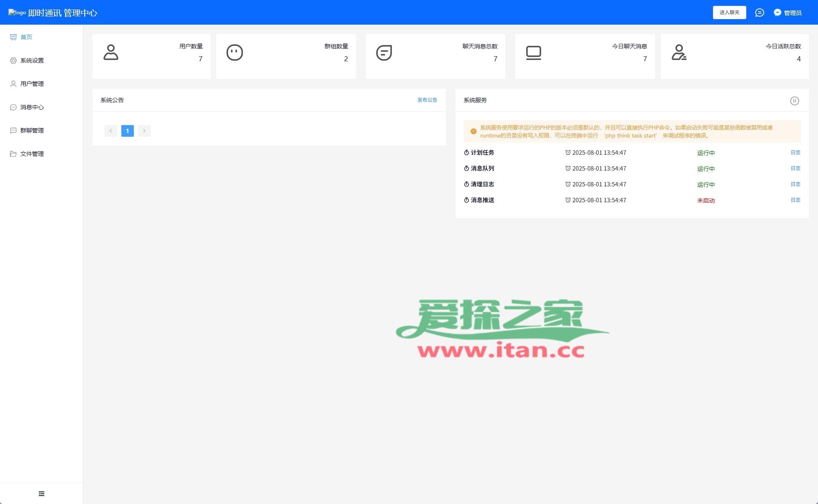Screen dimensions: 818x504
Task: Click the timer icon beside 计划任务
Action: coord(467,153)
